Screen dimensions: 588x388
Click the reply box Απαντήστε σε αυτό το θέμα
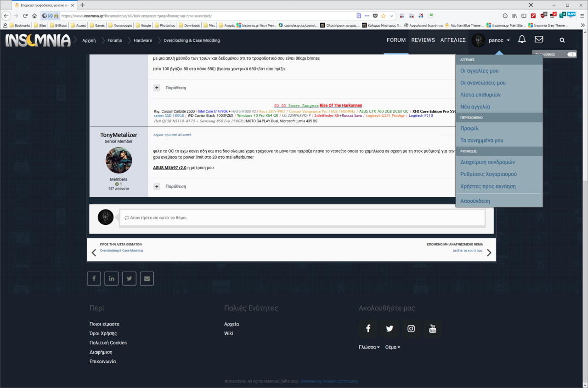(x=302, y=217)
